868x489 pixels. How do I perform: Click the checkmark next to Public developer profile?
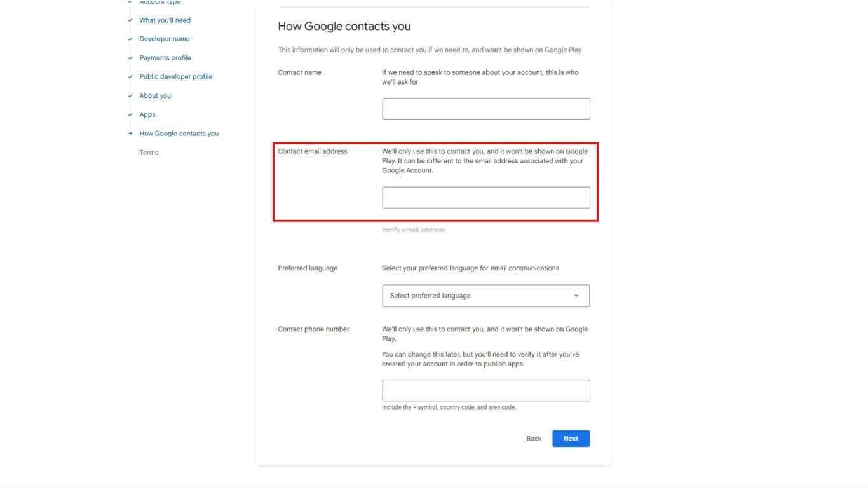click(130, 77)
